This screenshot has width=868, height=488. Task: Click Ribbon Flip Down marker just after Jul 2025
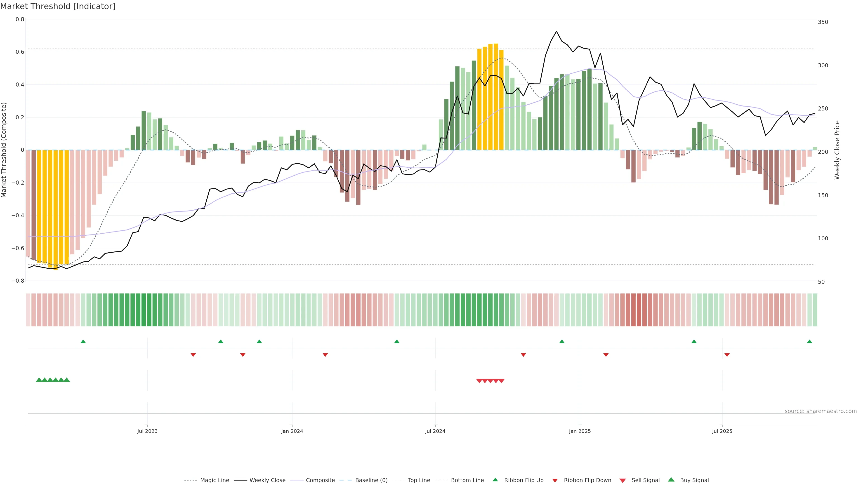point(727,355)
